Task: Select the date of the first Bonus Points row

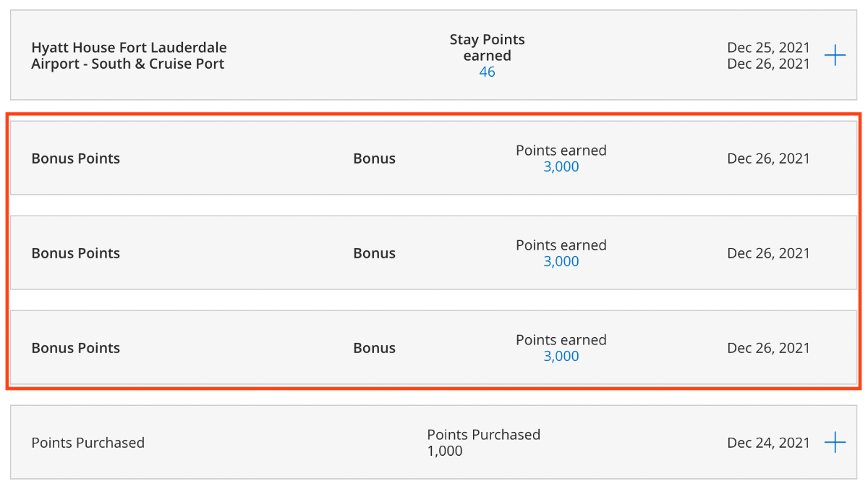Action: [769, 158]
